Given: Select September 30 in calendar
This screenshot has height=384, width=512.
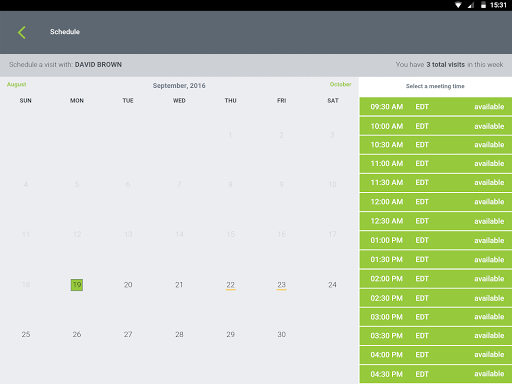Looking at the screenshot, I should [281, 334].
